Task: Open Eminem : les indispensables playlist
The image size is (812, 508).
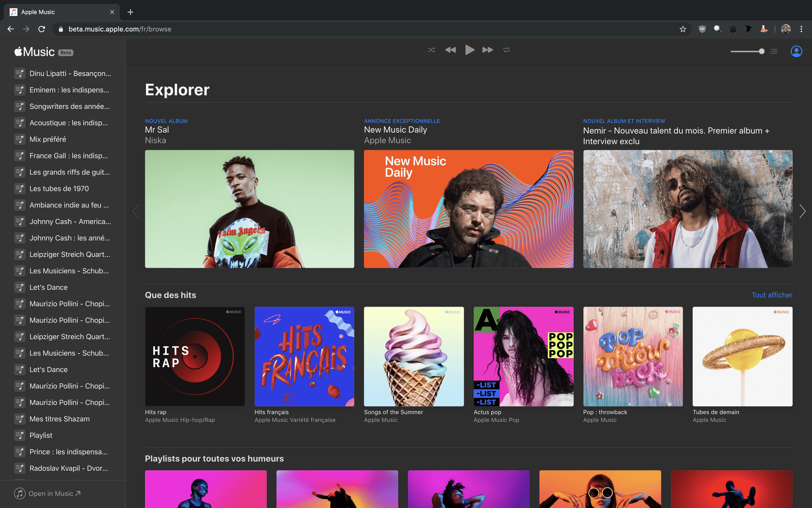Action: pyautogui.click(x=63, y=90)
